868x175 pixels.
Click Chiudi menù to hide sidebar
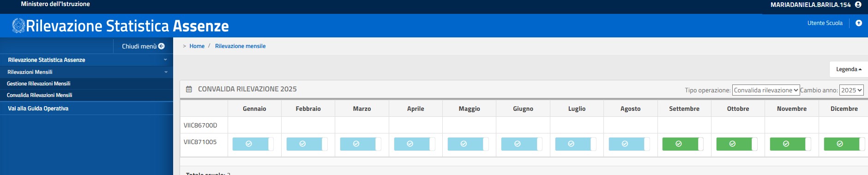coord(143,46)
